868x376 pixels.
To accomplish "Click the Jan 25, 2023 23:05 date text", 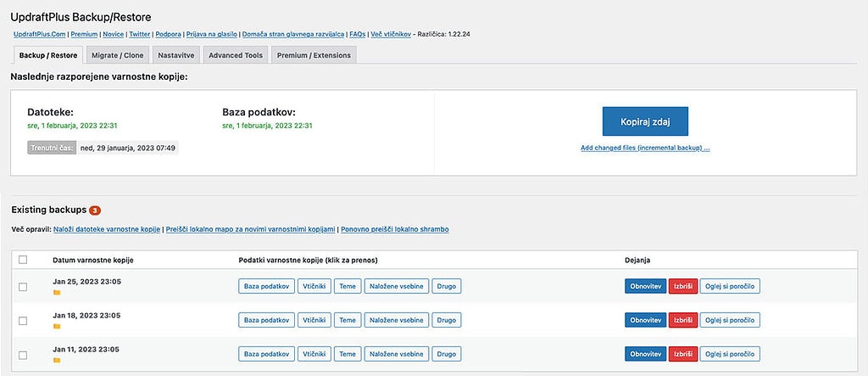I will coord(87,281).
